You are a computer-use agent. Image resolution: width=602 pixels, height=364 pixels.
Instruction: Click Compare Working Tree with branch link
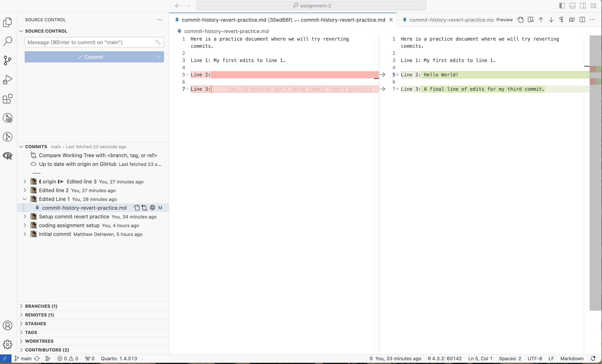[x=98, y=155]
